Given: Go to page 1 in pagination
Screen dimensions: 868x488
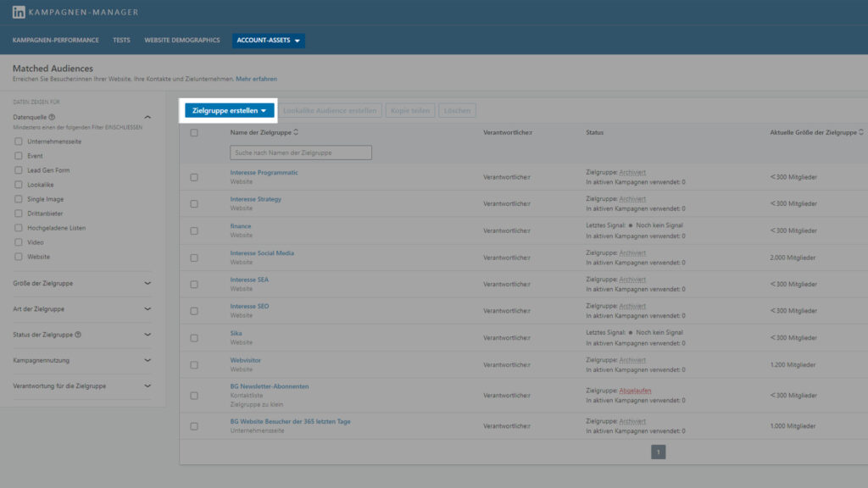Looking at the screenshot, I should point(659,452).
